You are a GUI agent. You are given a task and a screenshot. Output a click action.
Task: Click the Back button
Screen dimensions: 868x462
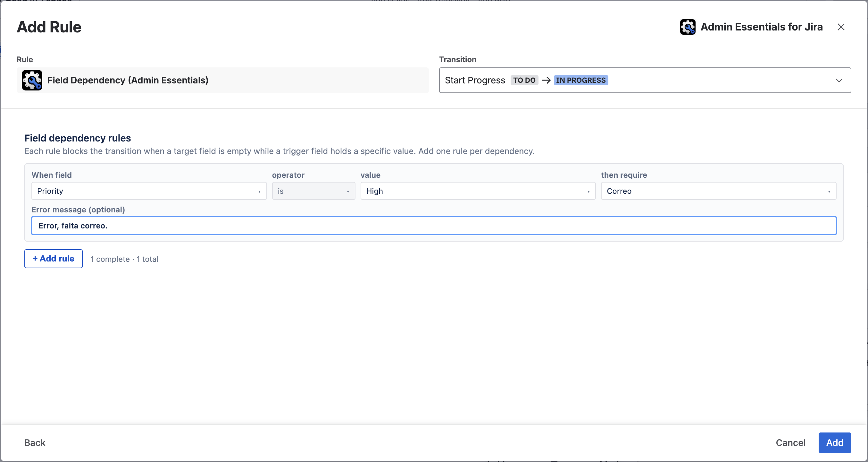pyautogui.click(x=35, y=442)
